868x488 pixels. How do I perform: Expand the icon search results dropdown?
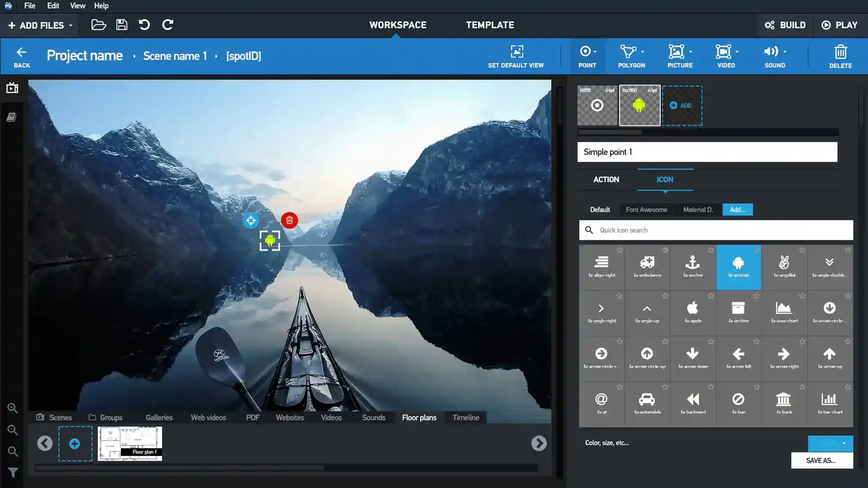click(715, 230)
